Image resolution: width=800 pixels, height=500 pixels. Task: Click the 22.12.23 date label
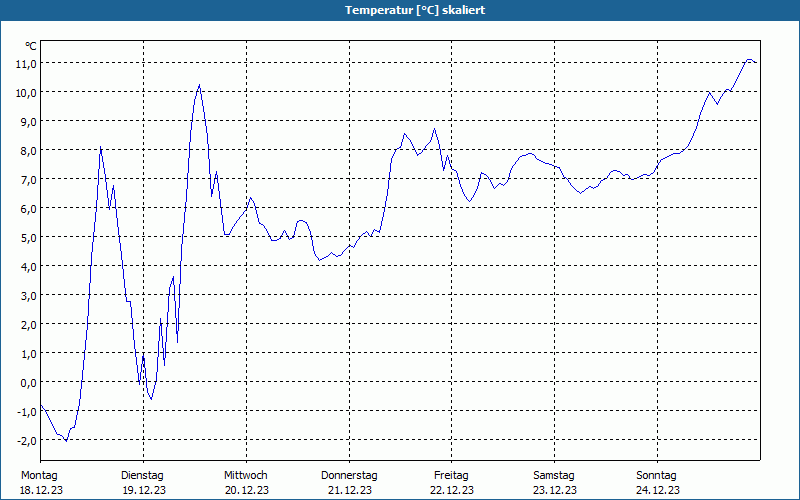pyautogui.click(x=452, y=490)
